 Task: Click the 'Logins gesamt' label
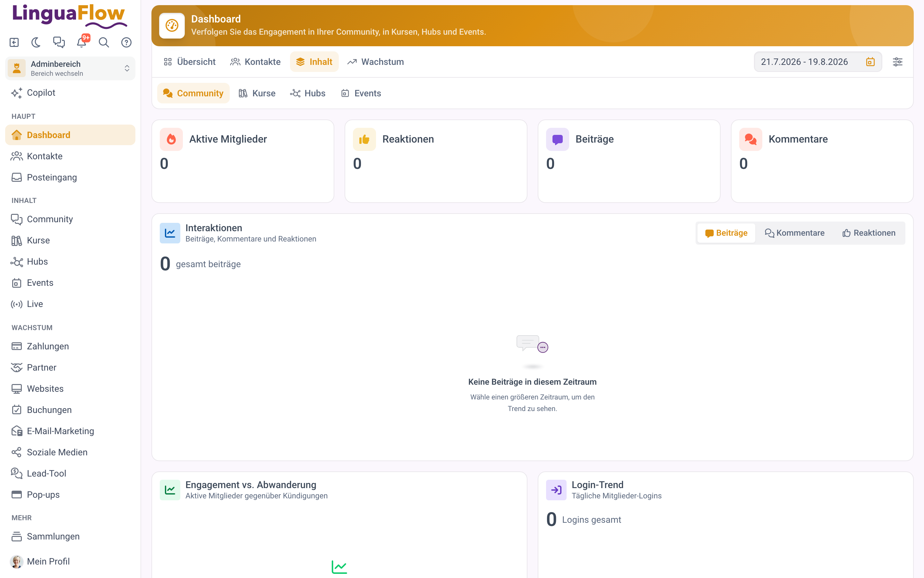click(591, 520)
